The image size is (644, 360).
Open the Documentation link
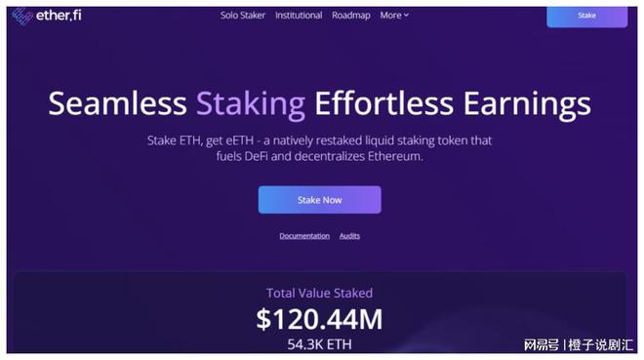(304, 236)
